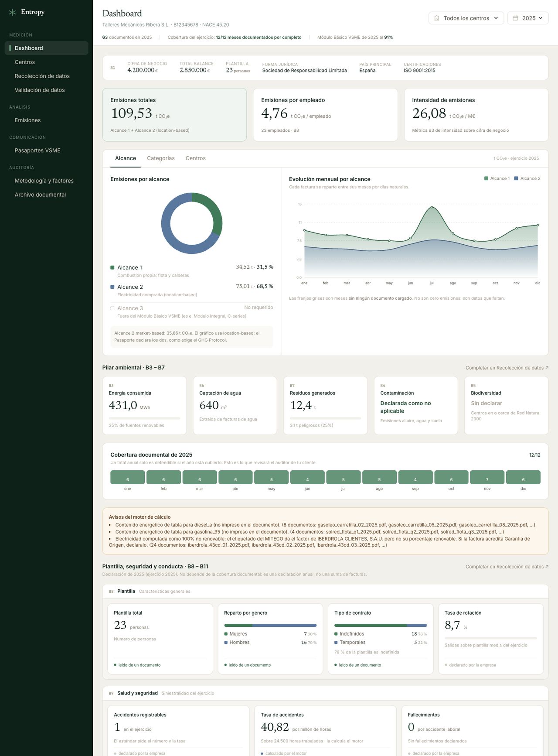Click the Temporales legend square
Screen dimensions: 558x756
336,643
